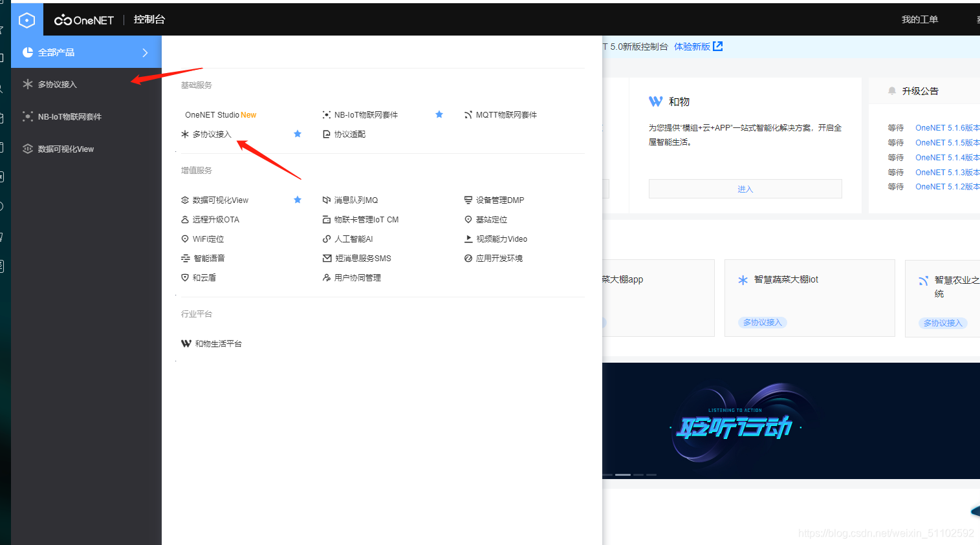
Task: Open OneNET Studio New in the product menu
Action: (x=221, y=115)
